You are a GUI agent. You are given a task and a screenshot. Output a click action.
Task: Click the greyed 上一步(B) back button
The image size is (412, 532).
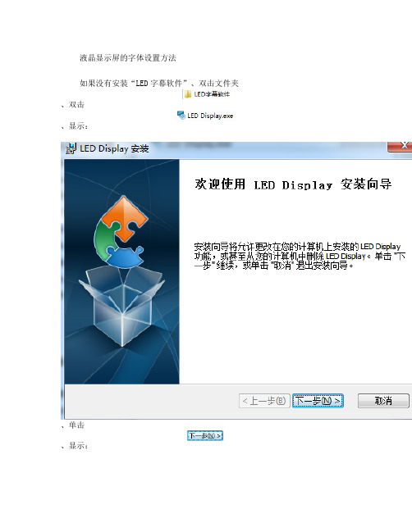click(x=264, y=401)
